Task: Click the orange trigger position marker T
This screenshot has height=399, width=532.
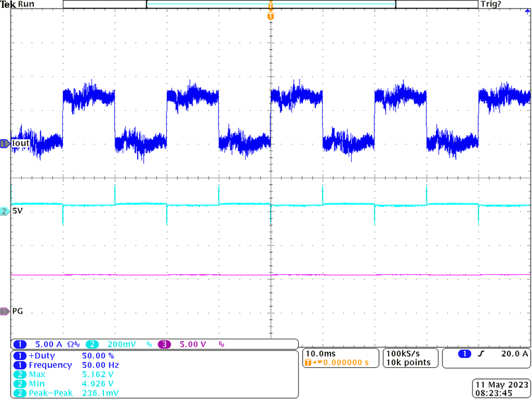Action: 270,16
